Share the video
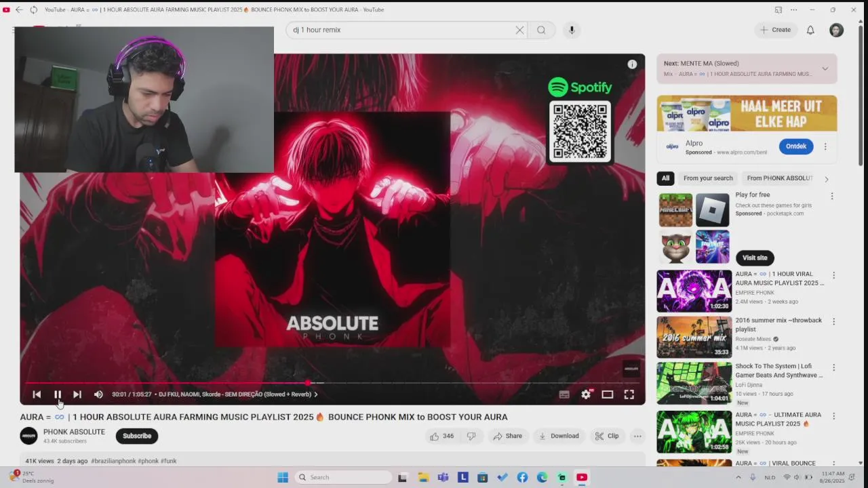 click(507, 436)
